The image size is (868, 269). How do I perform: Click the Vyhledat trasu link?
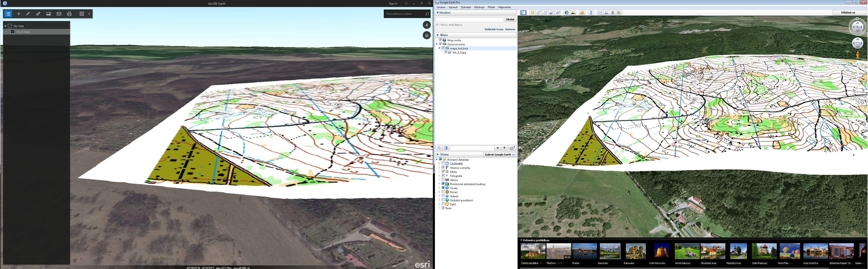[494, 29]
